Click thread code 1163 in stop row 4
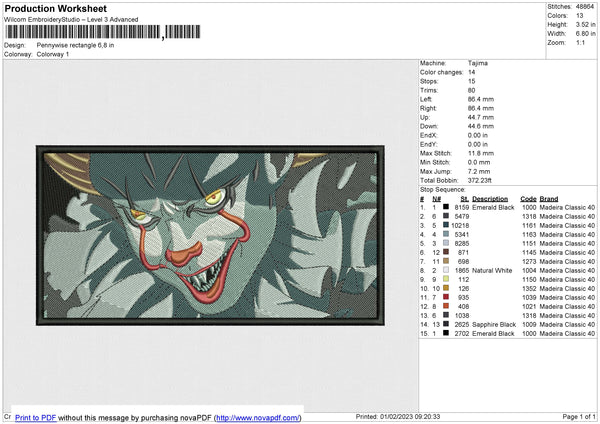 coord(529,235)
